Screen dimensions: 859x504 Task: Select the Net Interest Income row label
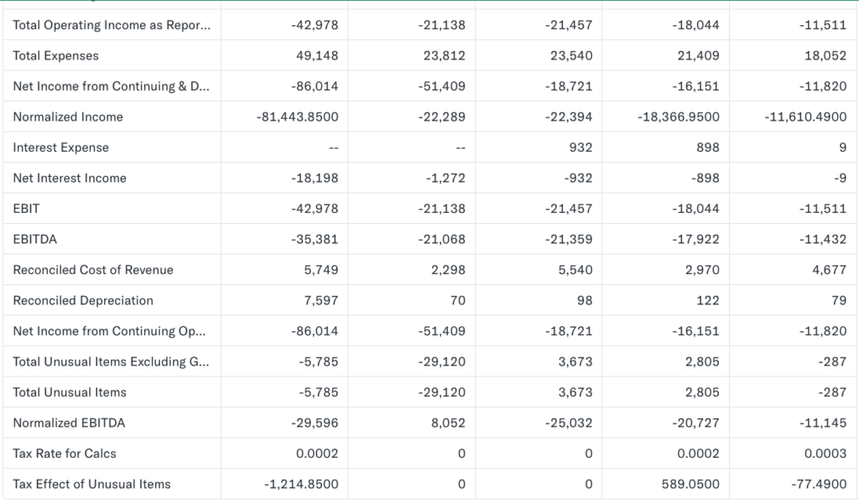[70, 178]
